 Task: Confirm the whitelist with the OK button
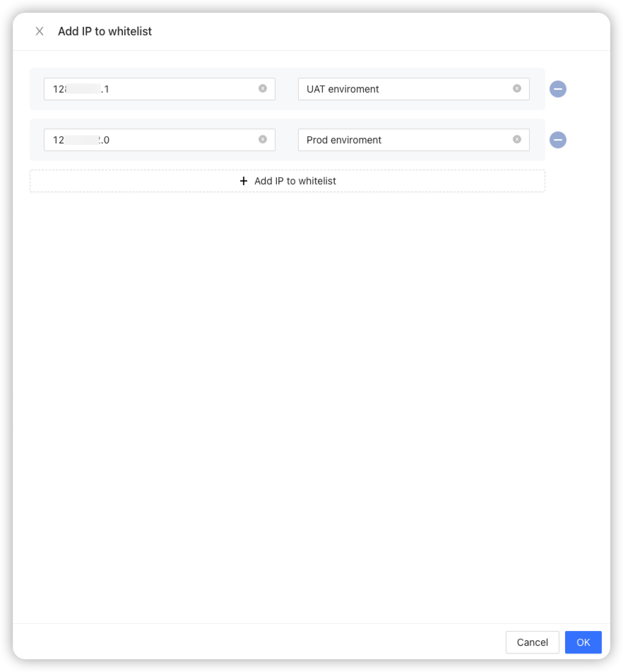[x=583, y=642]
